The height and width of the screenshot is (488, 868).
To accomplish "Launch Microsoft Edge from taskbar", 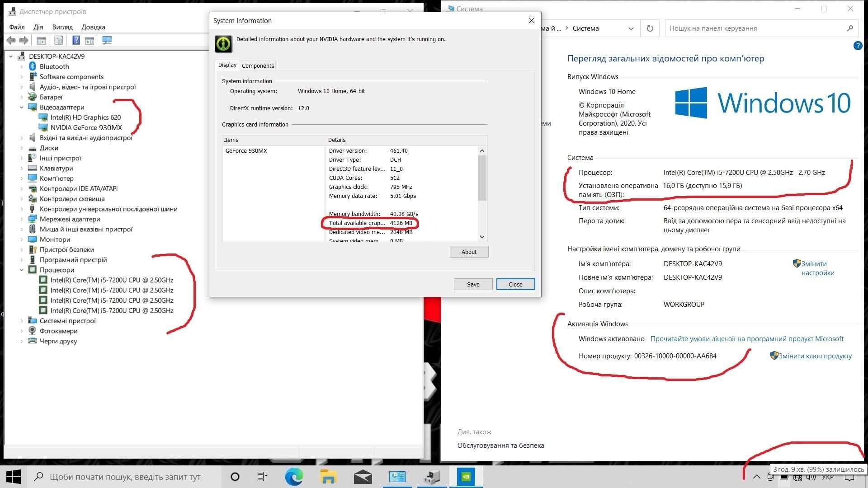I will [x=294, y=477].
